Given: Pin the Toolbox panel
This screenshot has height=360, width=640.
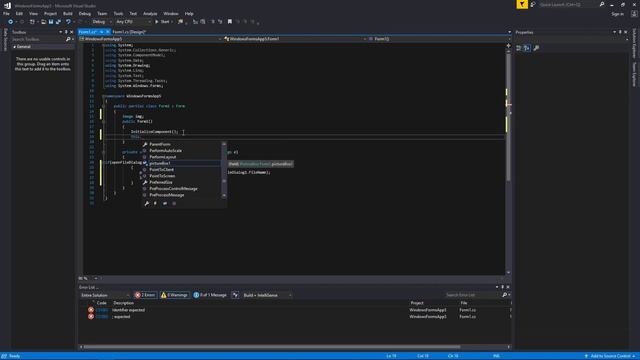Looking at the screenshot, I should [66, 32].
